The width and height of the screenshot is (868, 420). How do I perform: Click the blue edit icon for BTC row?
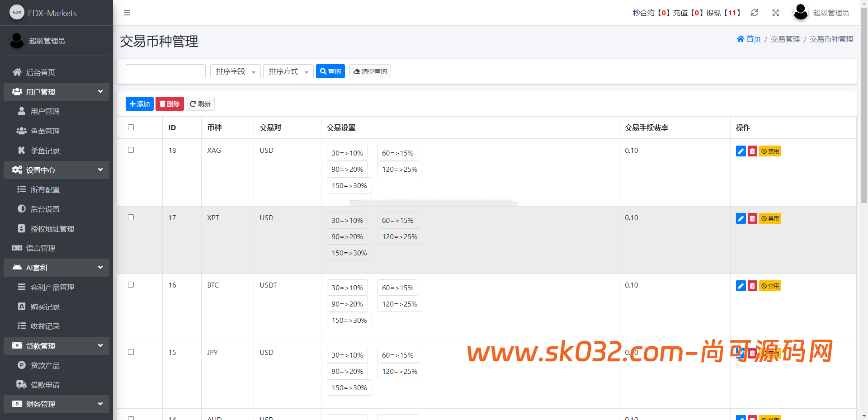741,286
